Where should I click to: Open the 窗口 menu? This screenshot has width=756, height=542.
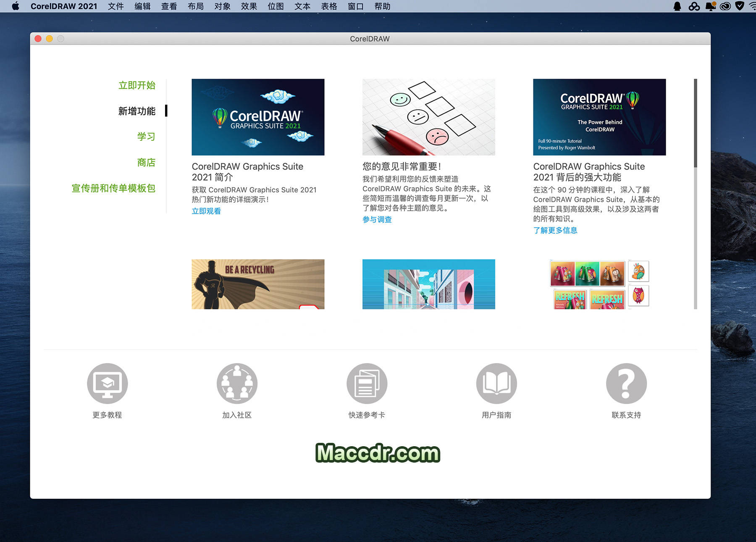pos(356,6)
